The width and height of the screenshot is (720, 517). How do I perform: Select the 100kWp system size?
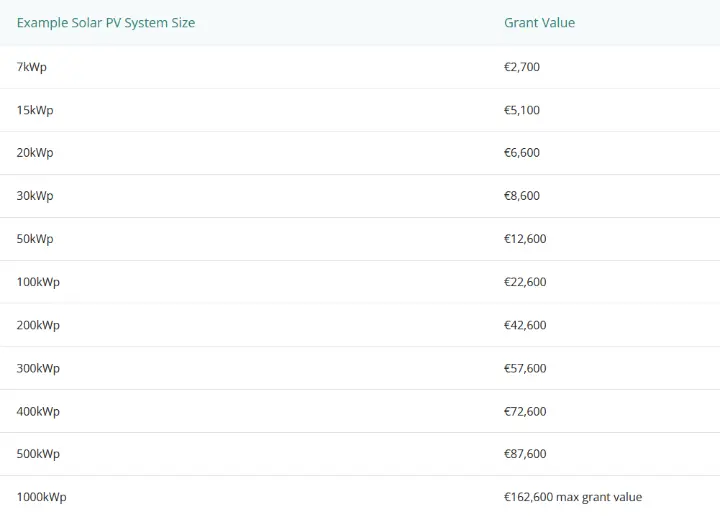pos(38,282)
